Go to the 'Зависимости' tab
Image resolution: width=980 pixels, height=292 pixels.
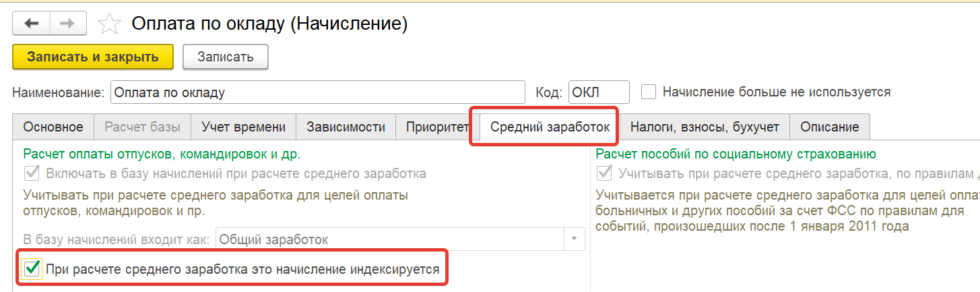(x=346, y=127)
